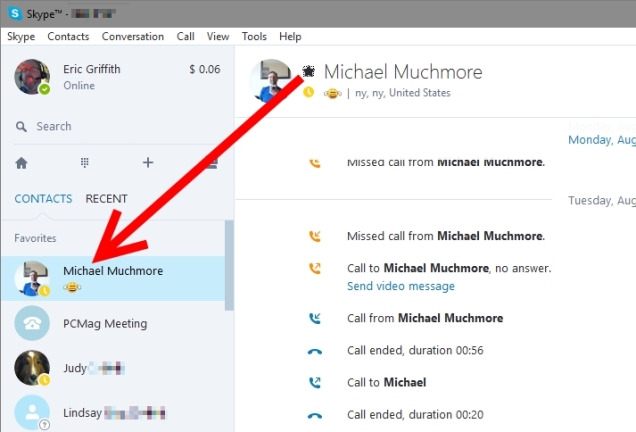Click 'Call ended, duration 00:20' entry
Image resolution: width=636 pixels, height=432 pixels.
point(415,415)
